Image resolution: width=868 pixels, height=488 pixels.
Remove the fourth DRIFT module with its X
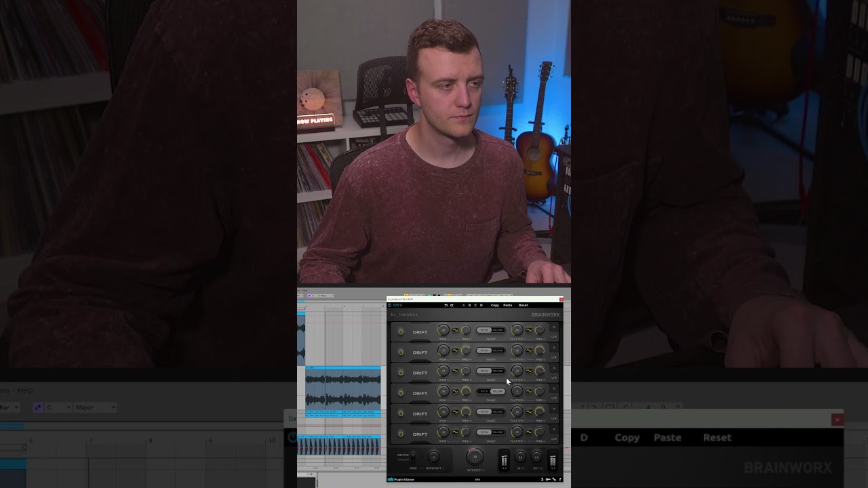(x=554, y=388)
